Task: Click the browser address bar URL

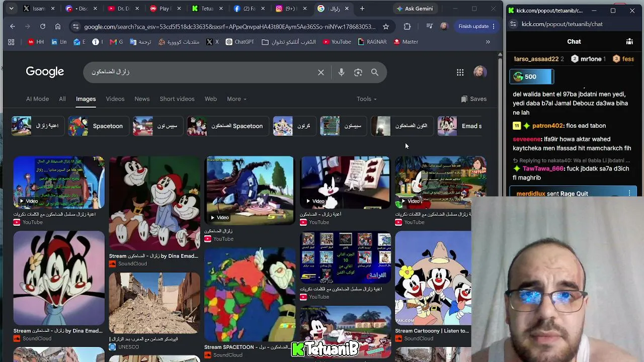Action: pyautogui.click(x=230, y=26)
